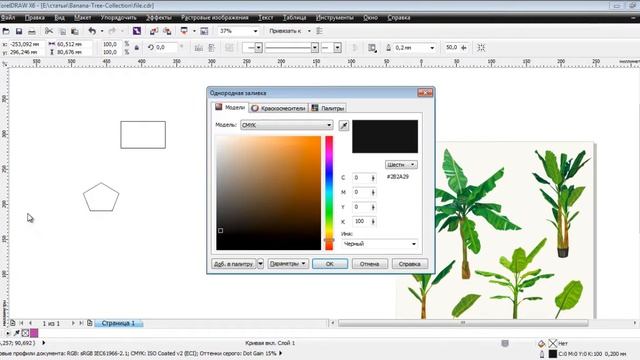Viewport: 640px width, 360px height.
Task: Pick a color with the eyedropper in dialog
Action: coord(344,125)
